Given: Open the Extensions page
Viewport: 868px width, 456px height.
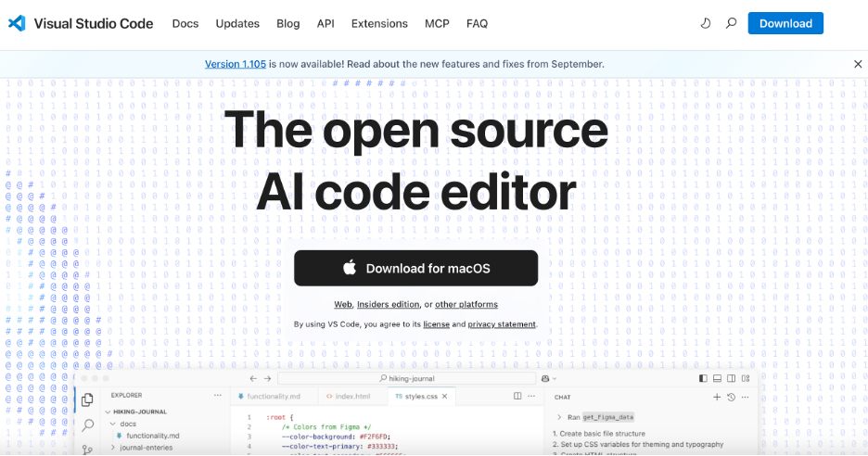Looking at the screenshot, I should click(379, 24).
